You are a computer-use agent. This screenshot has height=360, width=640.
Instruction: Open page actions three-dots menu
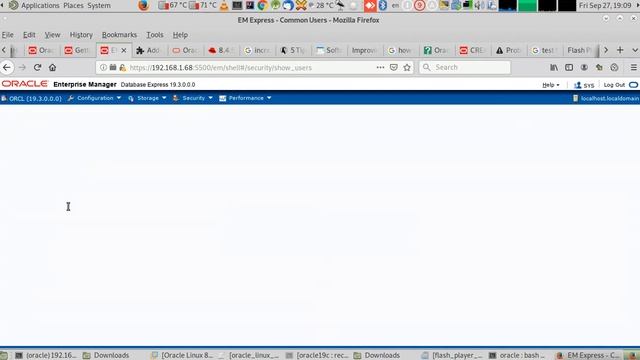point(380,67)
